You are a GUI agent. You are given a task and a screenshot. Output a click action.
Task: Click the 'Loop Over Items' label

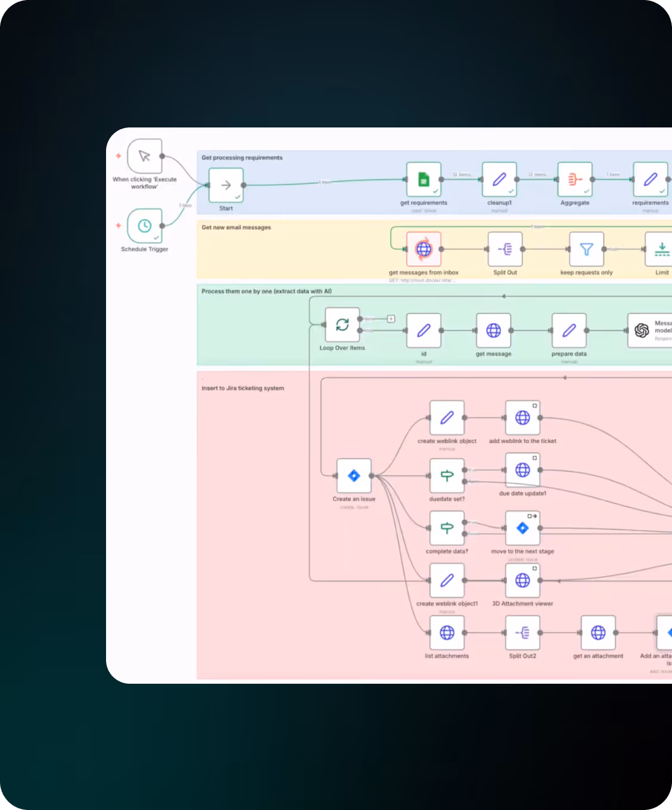coord(343,348)
